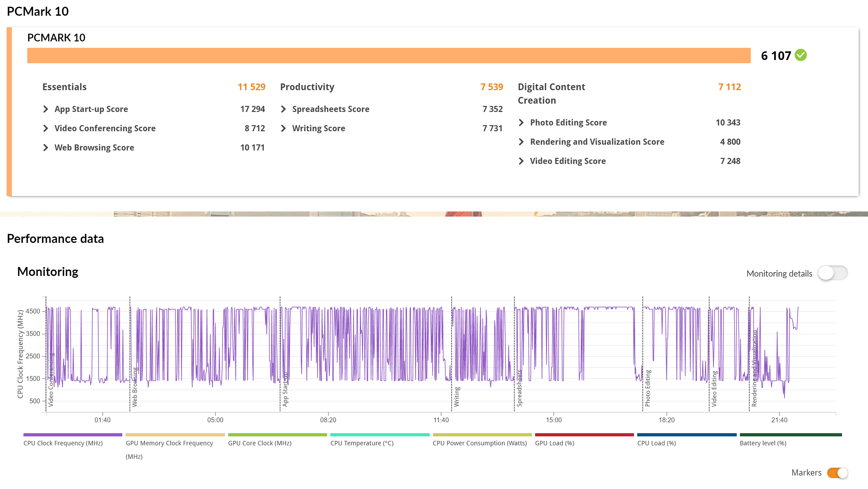Viewport: 868px width, 489px height.
Task: Click the overall score 6 107
Action: (x=776, y=56)
